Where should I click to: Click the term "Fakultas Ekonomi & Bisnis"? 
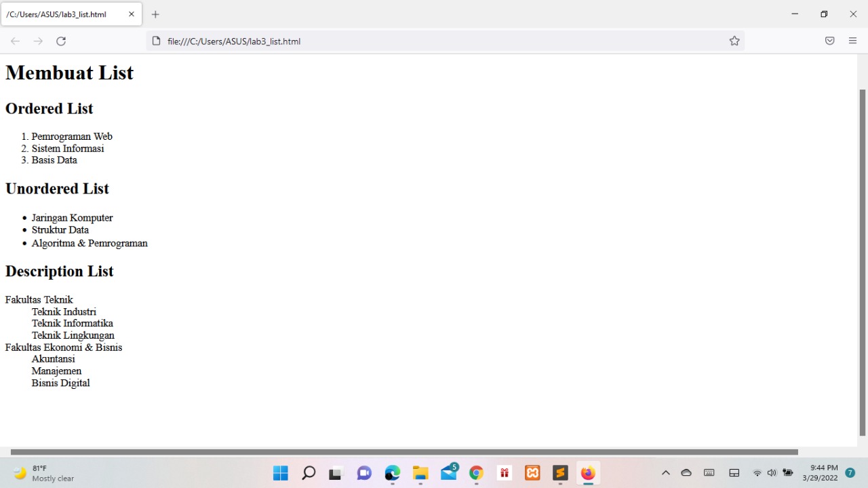click(x=64, y=348)
